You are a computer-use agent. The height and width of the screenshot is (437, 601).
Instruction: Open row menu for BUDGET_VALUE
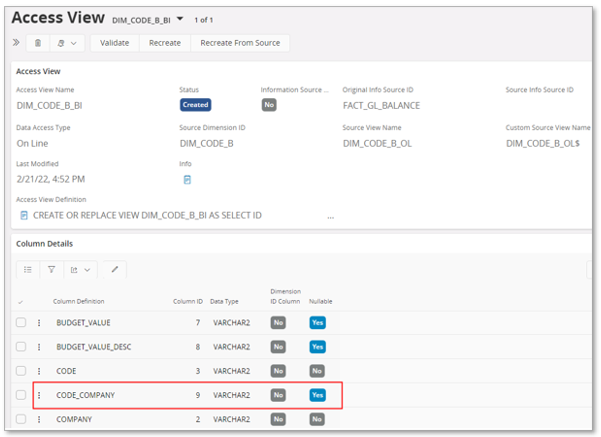(39, 323)
